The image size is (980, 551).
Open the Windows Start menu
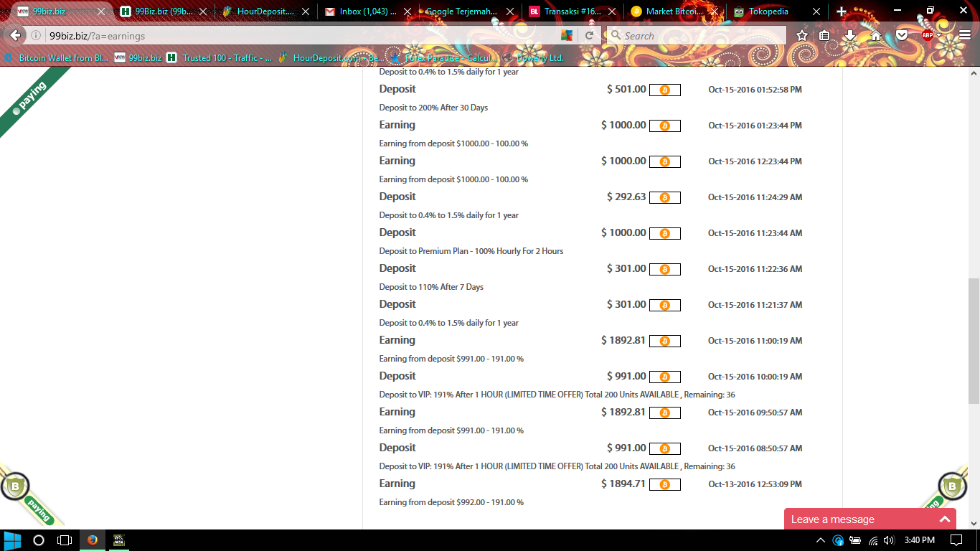[x=12, y=540]
